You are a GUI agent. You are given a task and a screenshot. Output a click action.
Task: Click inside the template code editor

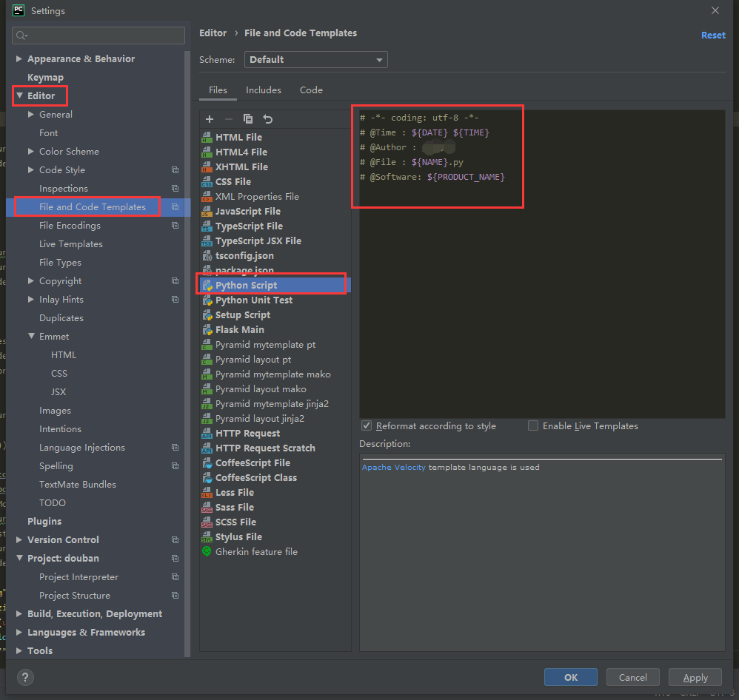542,264
